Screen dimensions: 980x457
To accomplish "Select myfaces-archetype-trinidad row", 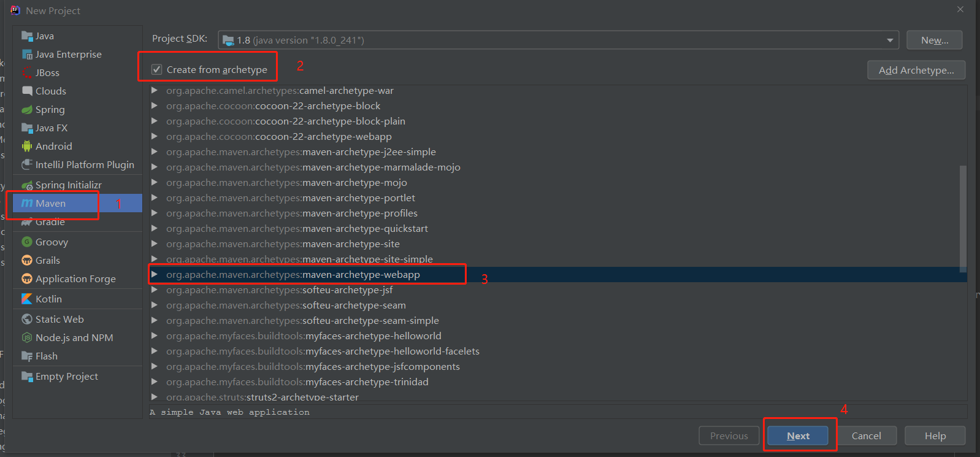I will point(558,382).
